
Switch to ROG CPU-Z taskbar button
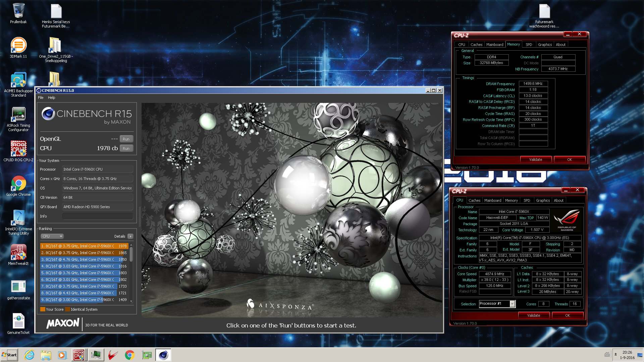click(79, 355)
